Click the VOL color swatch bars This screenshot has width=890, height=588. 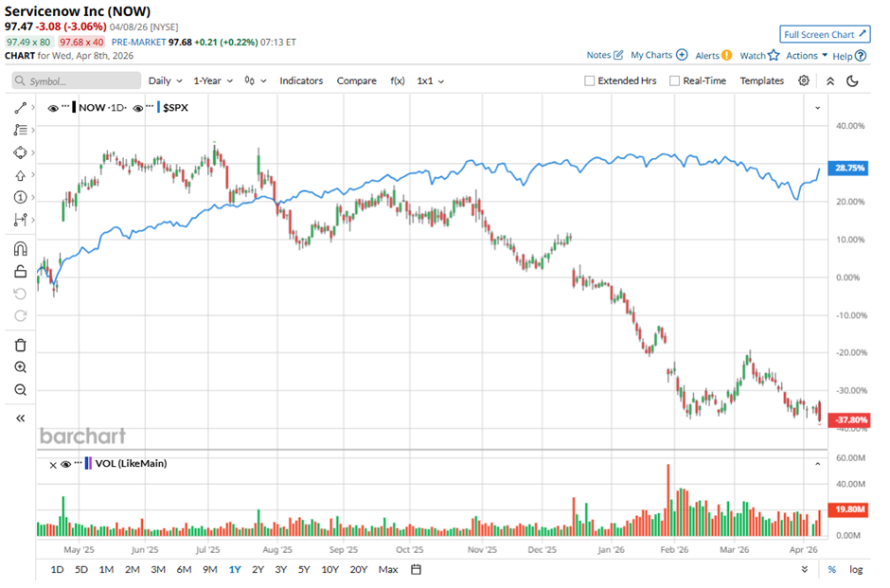point(89,464)
